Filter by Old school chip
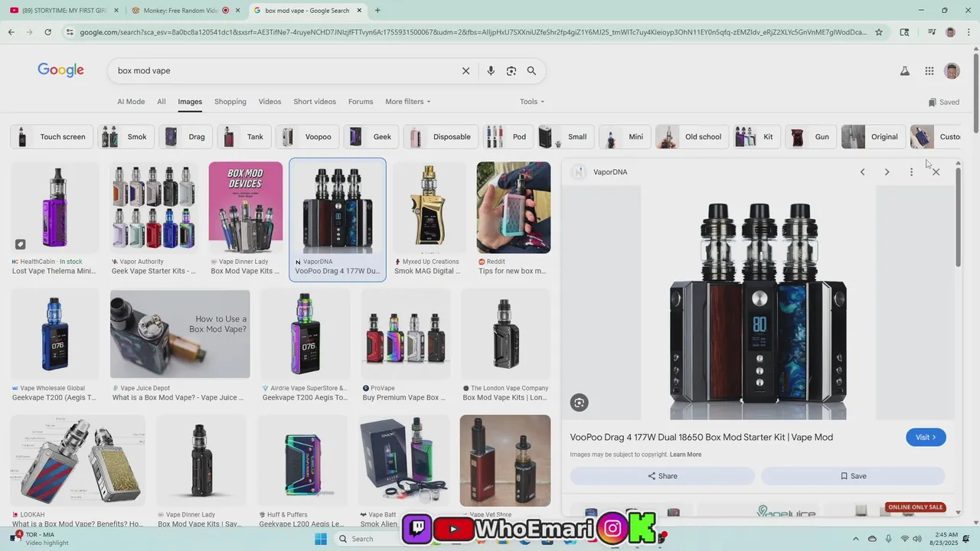This screenshot has width=980, height=551. tap(692, 137)
